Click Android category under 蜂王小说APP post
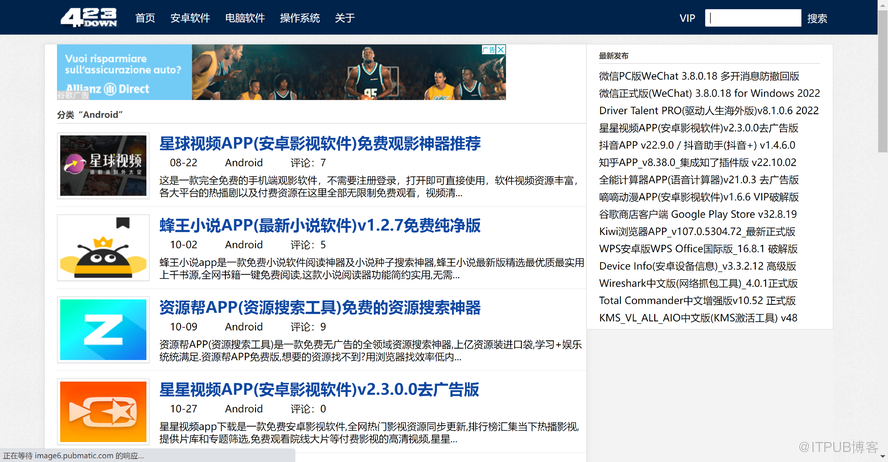The image size is (888, 462). coord(244,245)
